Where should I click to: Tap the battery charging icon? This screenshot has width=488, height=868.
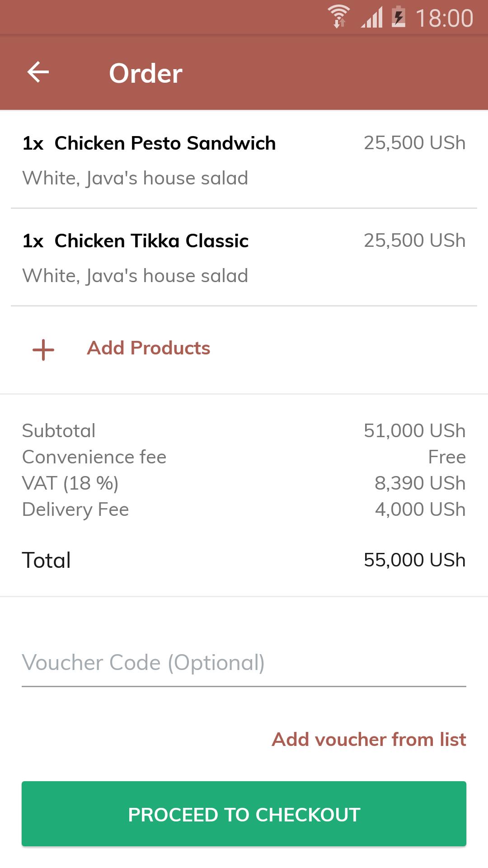pyautogui.click(x=398, y=17)
